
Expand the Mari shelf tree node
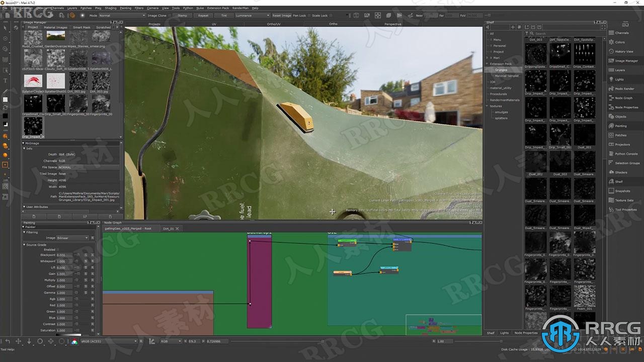[487, 58]
